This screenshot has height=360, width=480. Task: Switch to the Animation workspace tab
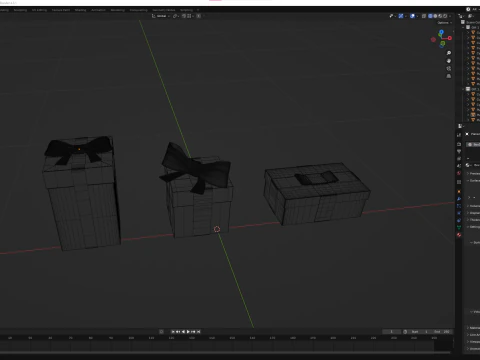pyautogui.click(x=98, y=10)
